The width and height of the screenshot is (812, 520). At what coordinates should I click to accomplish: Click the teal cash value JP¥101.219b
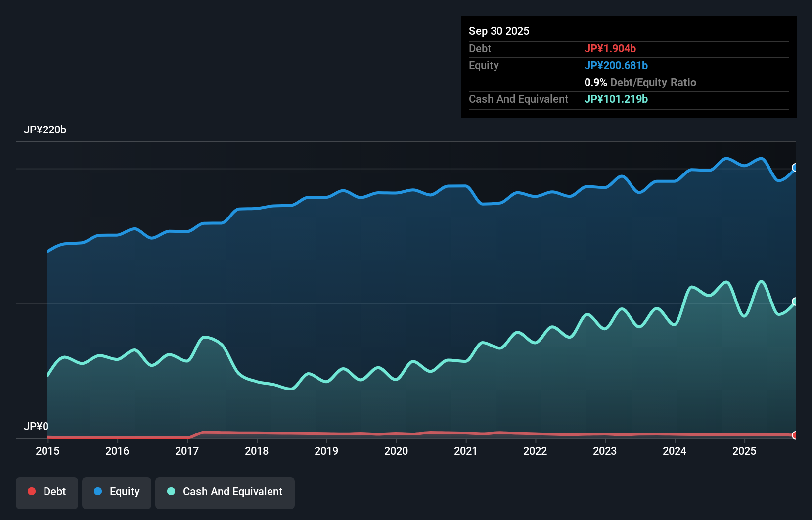coord(616,99)
